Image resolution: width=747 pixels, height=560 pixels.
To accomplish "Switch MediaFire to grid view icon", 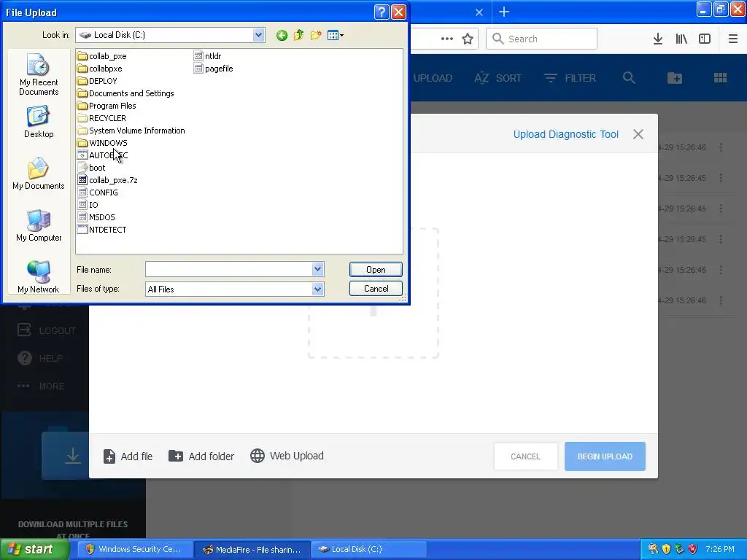I will click(720, 78).
